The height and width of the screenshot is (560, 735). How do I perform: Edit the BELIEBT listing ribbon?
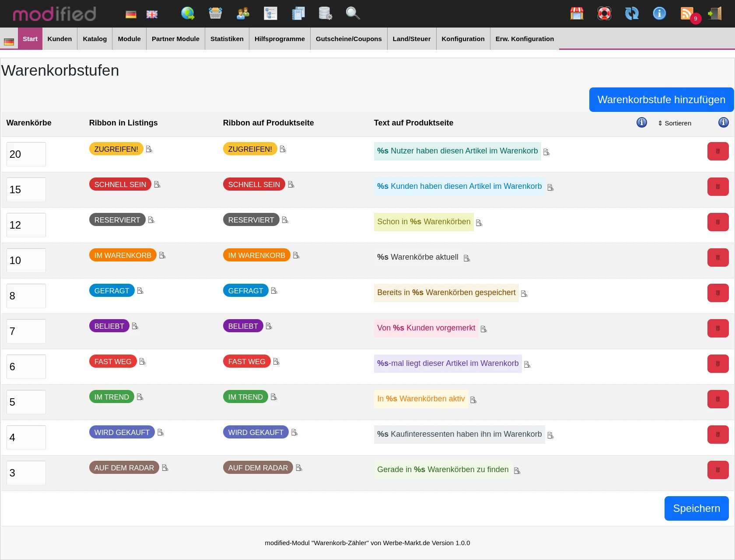click(x=135, y=326)
